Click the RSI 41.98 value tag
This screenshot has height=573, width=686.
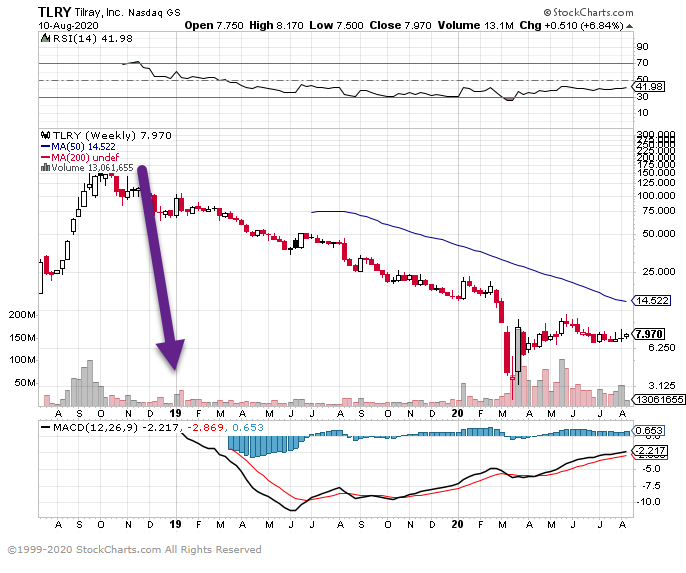pos(649,86)
